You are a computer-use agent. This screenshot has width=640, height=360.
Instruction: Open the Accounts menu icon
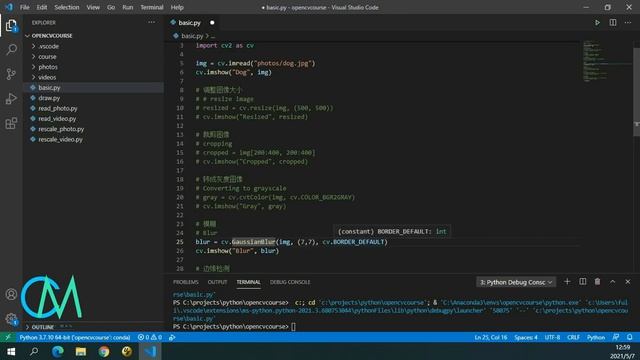pos(11,294)
